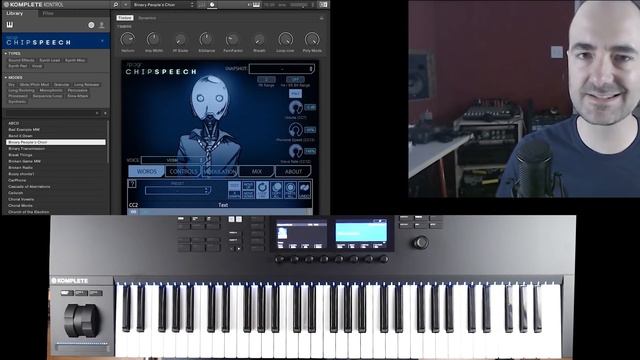The width and height of the screenshot is (640, 360).
Task: Click the round factory content icon
Action: (x=91, y=25)
